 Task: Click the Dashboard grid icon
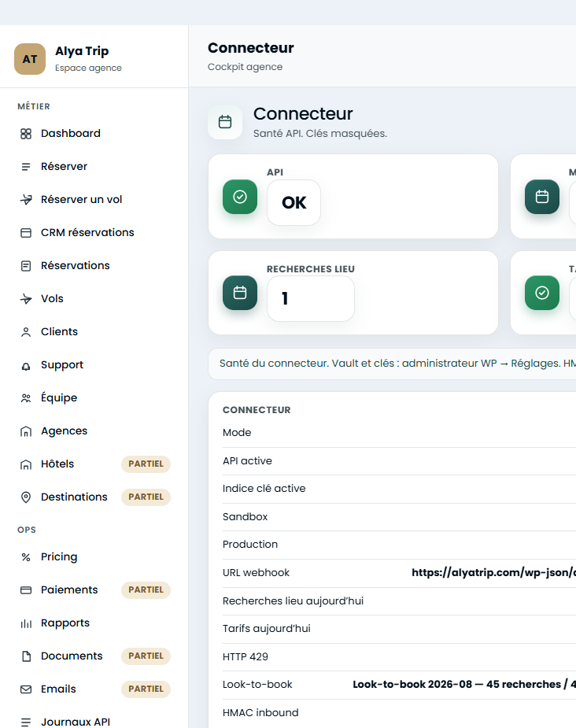pos(26,134)
